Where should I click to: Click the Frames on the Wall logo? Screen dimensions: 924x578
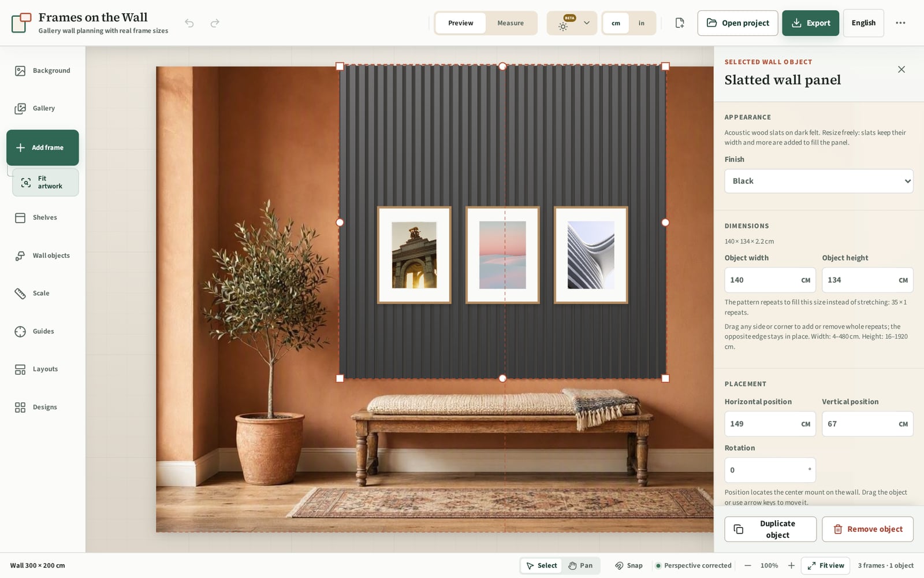tap(21, 23)
